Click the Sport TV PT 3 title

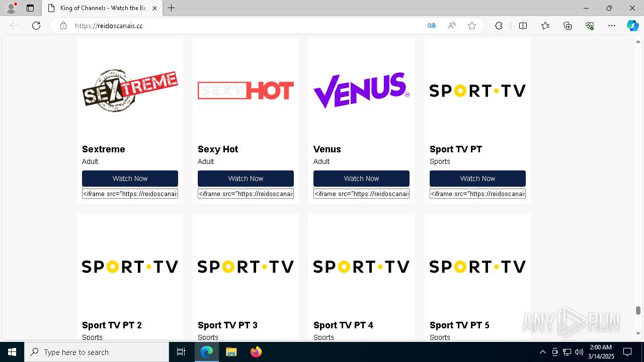(x=227, y=325)
